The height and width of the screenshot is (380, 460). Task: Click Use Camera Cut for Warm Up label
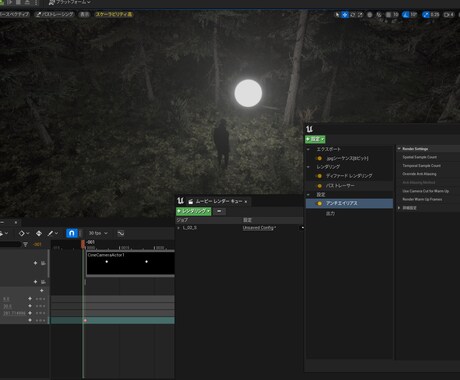coord(426,191)
